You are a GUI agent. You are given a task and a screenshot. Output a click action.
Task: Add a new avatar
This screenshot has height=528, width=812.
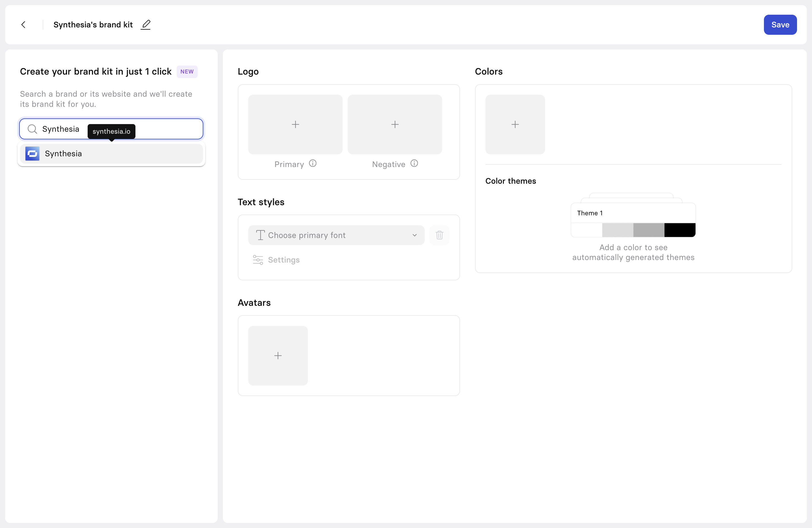pos(278,356)
